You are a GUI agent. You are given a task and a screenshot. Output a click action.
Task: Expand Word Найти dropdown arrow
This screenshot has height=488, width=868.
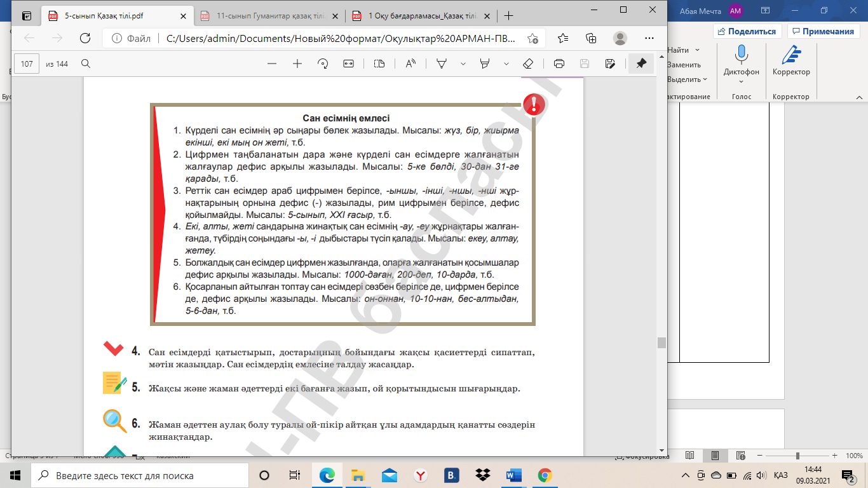click(x=698, y=50)
